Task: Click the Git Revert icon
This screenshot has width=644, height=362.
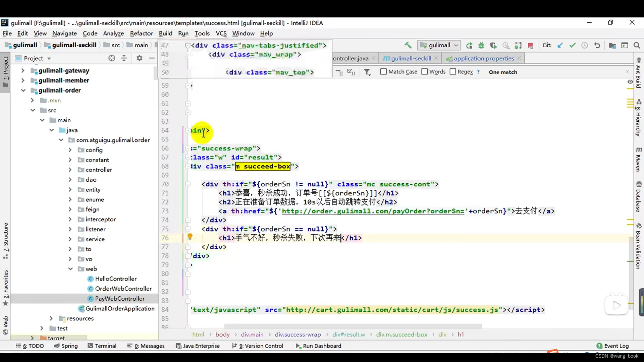Action: point(597,45)
